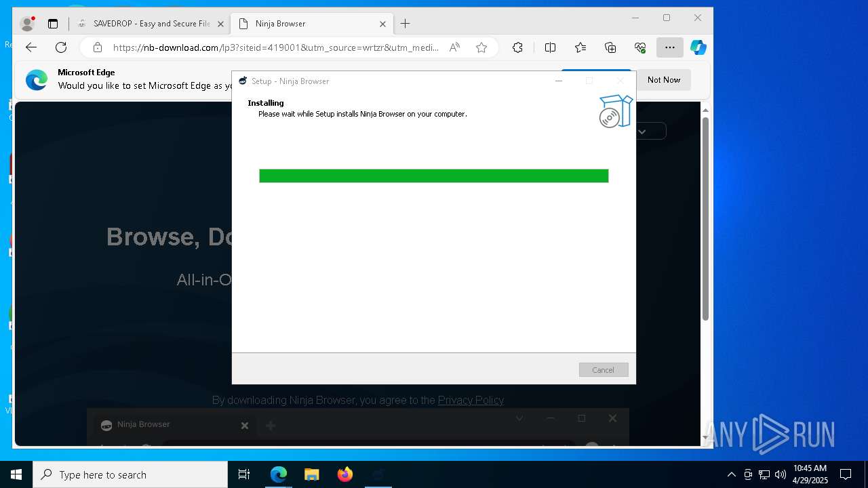Minimize the Setup - Ninja Browser window

[x=559, y=81]
